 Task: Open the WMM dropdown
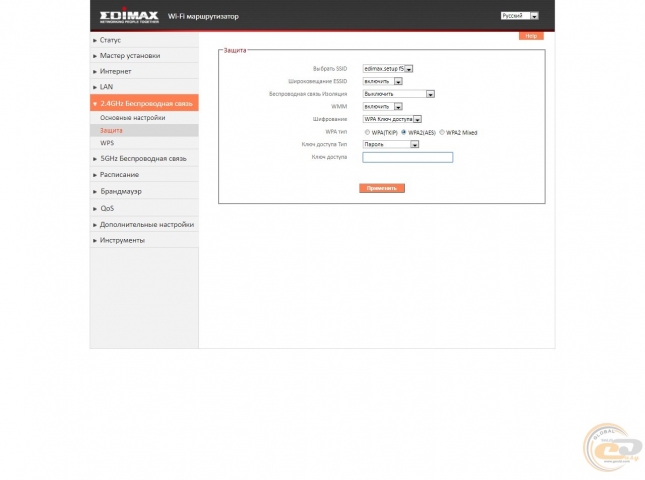pos(382,107)
